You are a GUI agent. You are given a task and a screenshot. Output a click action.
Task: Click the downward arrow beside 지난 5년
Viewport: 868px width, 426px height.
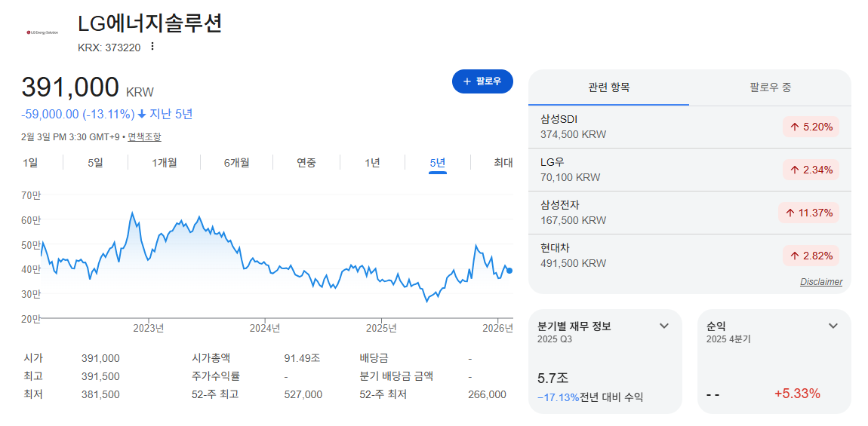[x=142, y=115]
